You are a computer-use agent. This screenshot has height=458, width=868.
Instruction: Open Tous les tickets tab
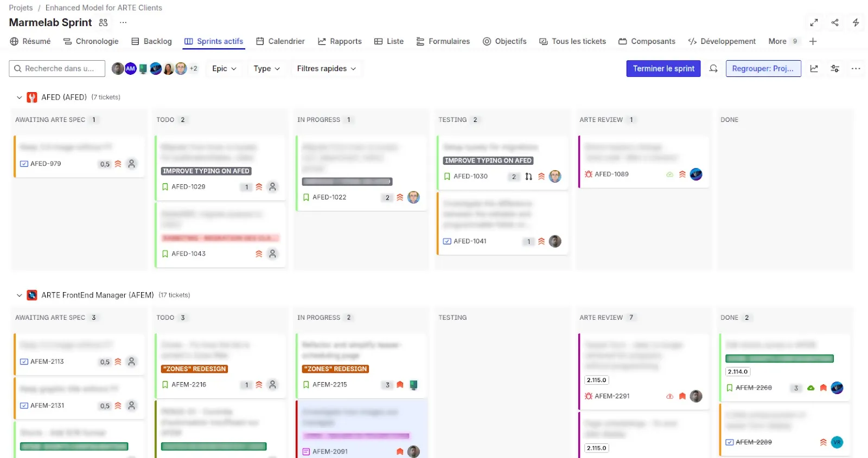(572, 41)
